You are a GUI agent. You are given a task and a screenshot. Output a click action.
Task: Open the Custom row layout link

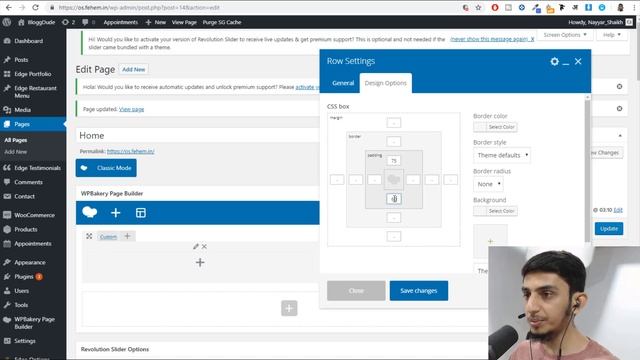[x=108, y=237]
